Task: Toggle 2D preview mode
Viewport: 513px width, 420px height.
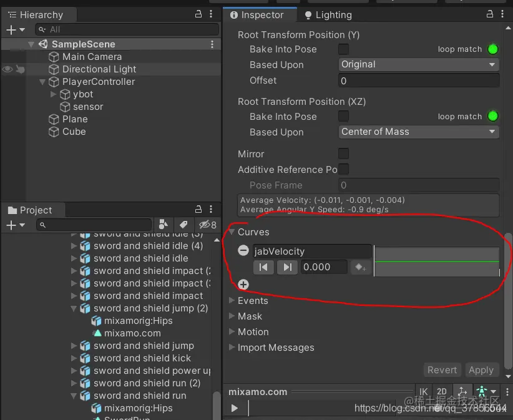Action: (442, 391)
